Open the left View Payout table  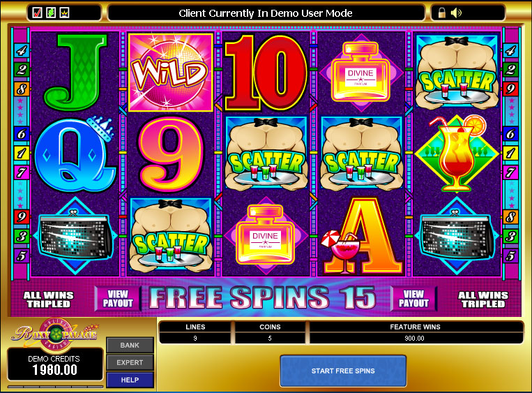(118, 299)
